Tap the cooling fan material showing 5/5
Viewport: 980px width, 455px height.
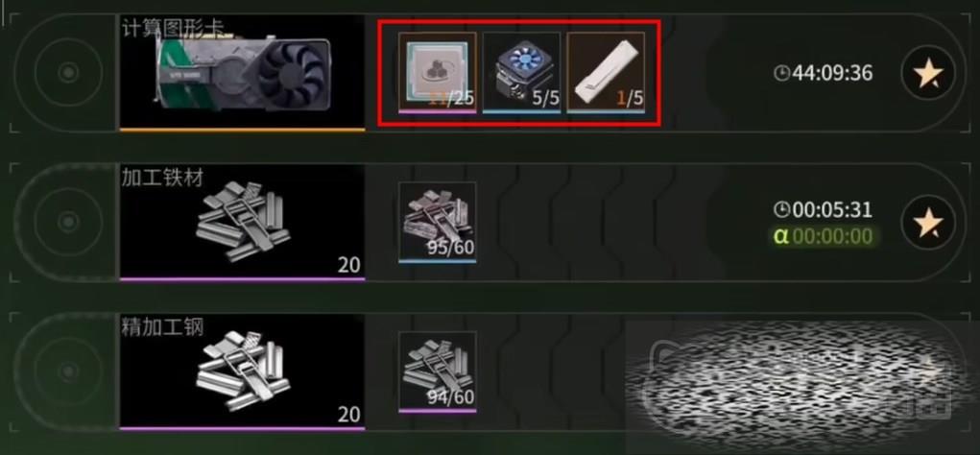(521, 73)
